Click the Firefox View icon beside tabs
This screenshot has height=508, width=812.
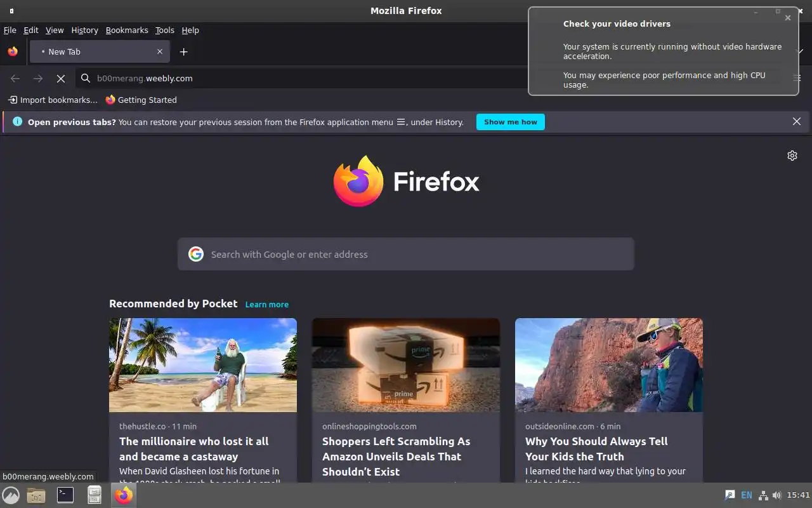pos(13,51)
